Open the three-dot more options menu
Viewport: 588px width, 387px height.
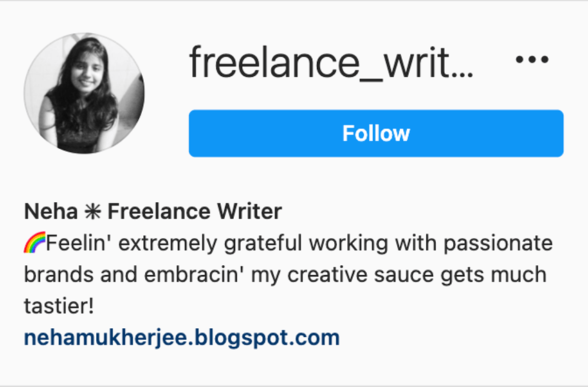pos(532,59)
